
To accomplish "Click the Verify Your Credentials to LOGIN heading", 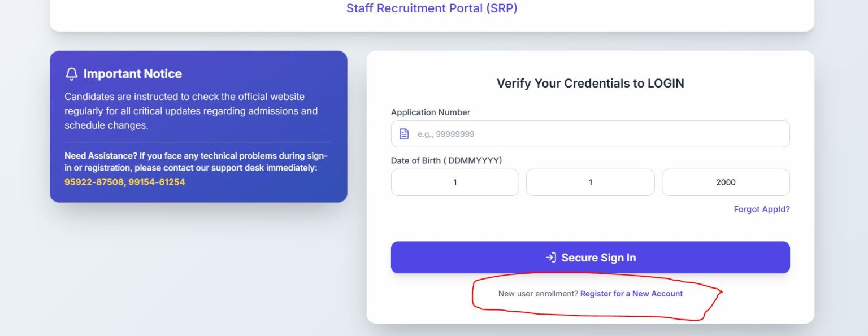I will [x=590, y=83].
